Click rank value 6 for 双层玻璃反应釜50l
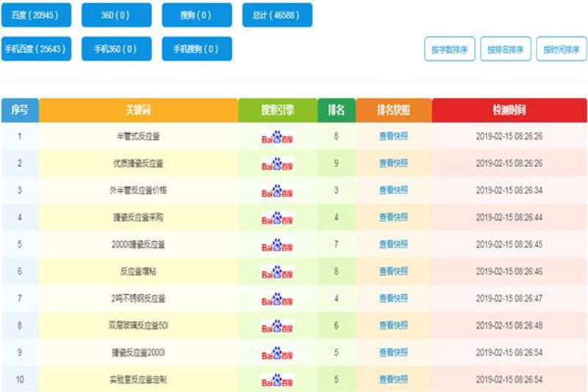This screenshot has width=588, height=392. [337, 325]
